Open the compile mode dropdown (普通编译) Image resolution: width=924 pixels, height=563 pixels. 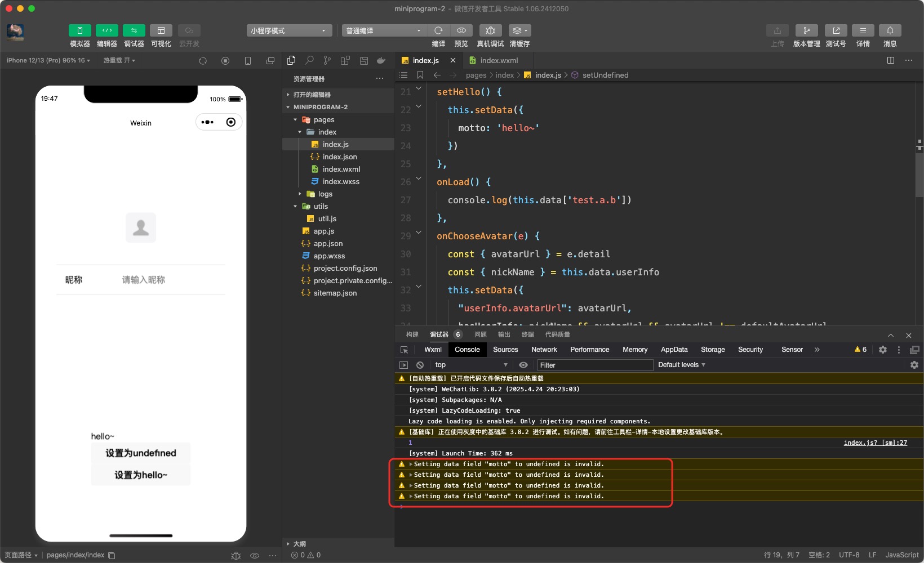[384, 30]
